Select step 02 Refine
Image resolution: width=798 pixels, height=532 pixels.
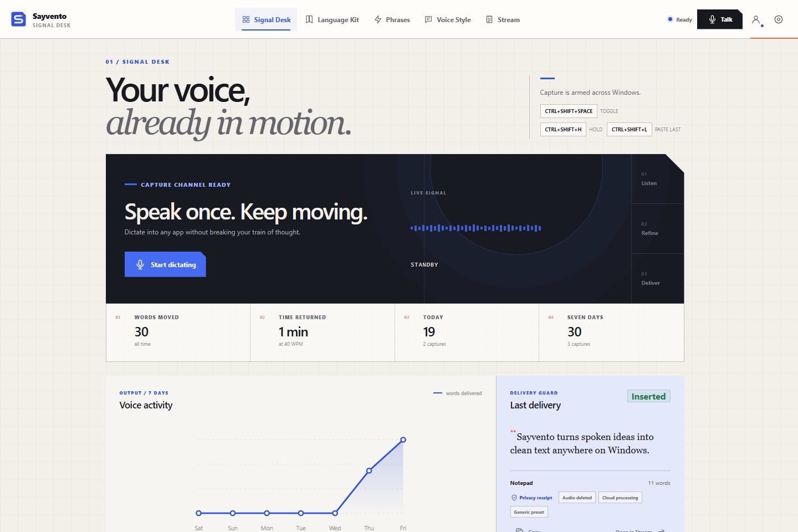[658, 229]
